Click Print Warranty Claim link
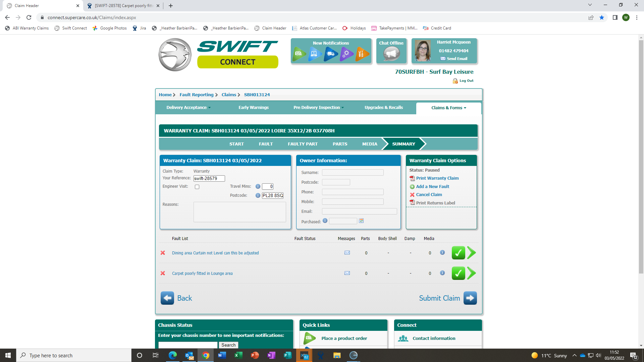The height and width of the screenshot is (362, 644). (437, 178)
